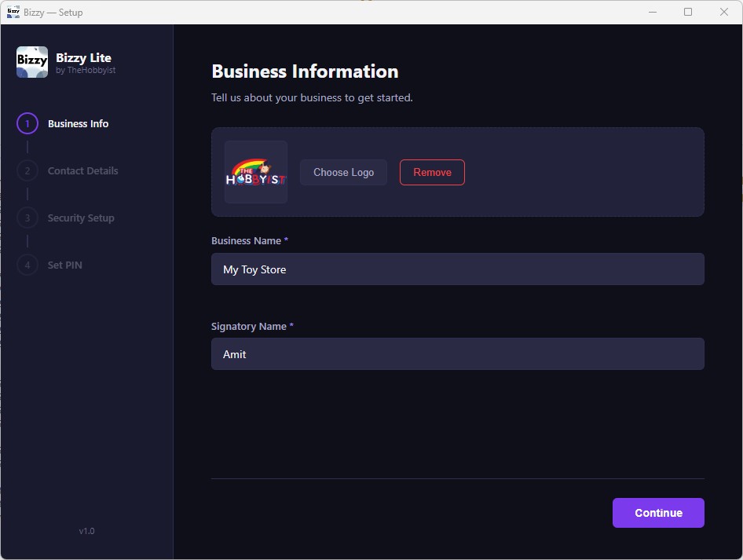The height and width of the screenshot is (560, 743).
Task: Minimize the Bizzy setup window
Action: coord(653,12)
